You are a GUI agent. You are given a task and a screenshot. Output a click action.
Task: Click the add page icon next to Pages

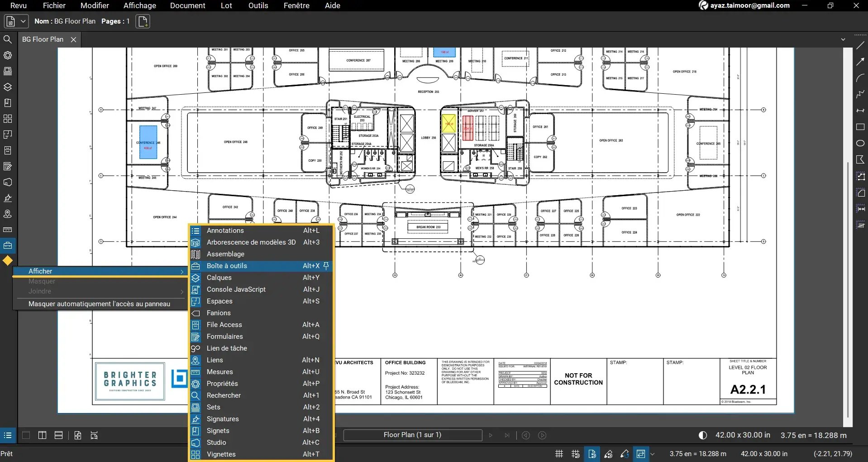(143, 21)
